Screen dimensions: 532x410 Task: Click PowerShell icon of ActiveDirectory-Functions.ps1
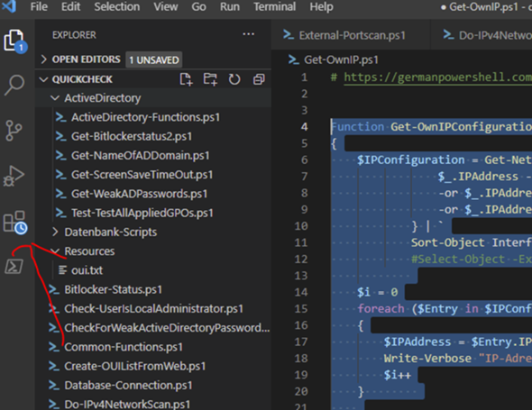click(x=61, y=117)
